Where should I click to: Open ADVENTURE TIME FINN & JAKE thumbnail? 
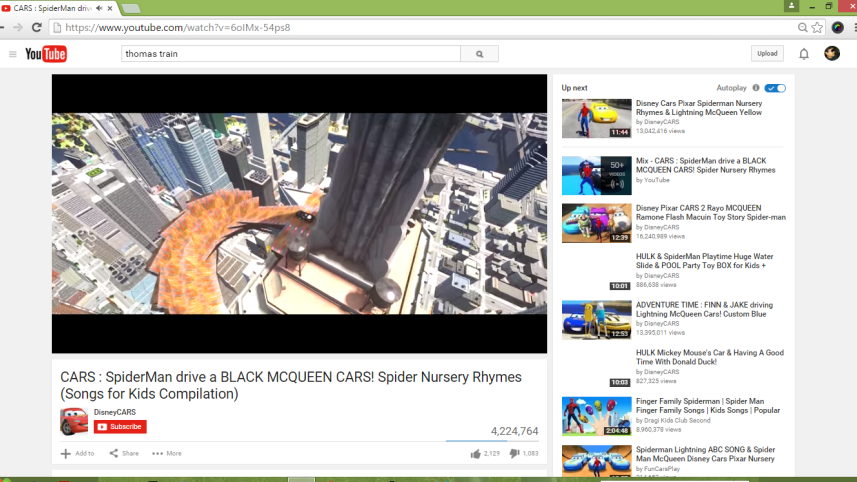[596, 320]
